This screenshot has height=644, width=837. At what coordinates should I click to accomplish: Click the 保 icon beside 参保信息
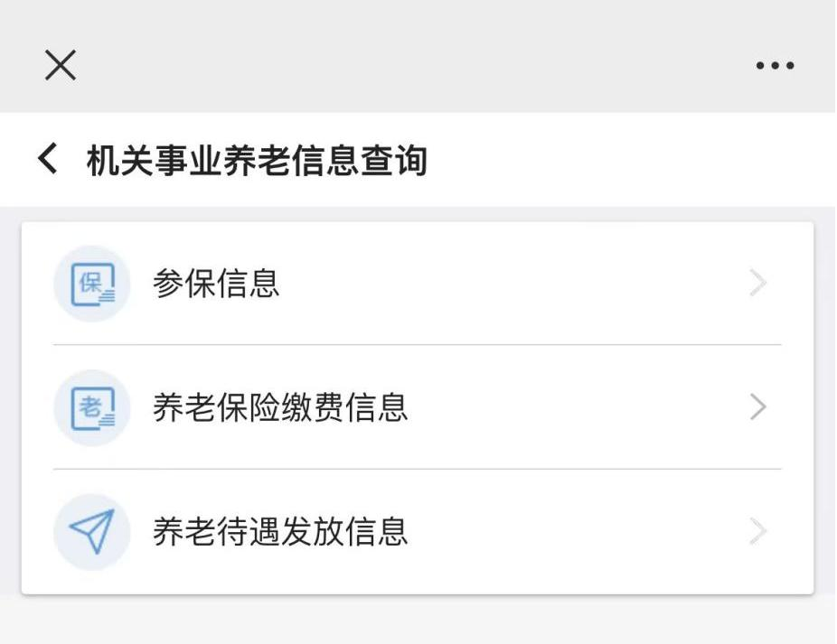click(92, 284)
